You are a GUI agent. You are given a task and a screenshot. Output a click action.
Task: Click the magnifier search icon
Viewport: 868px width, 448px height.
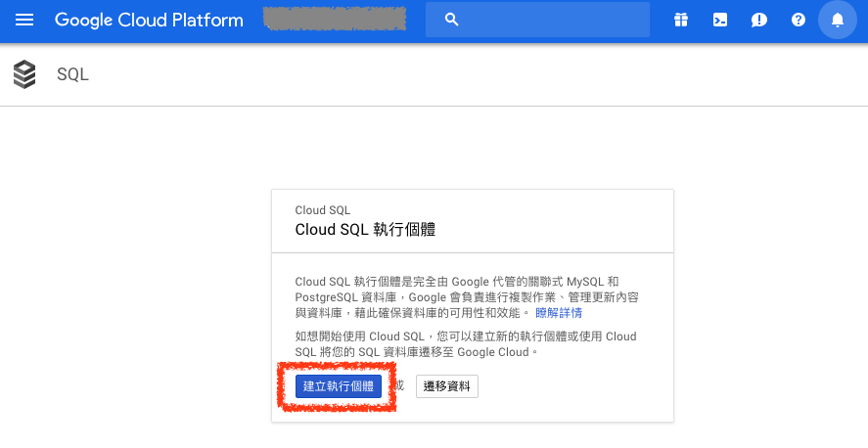[x=451, y=20]
